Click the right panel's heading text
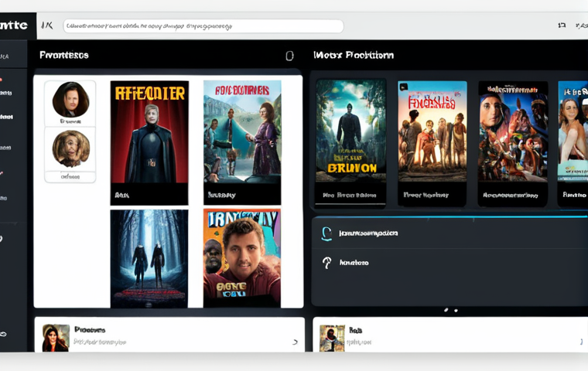Viewport: 588px width, 371px height. tap(354, 55)
